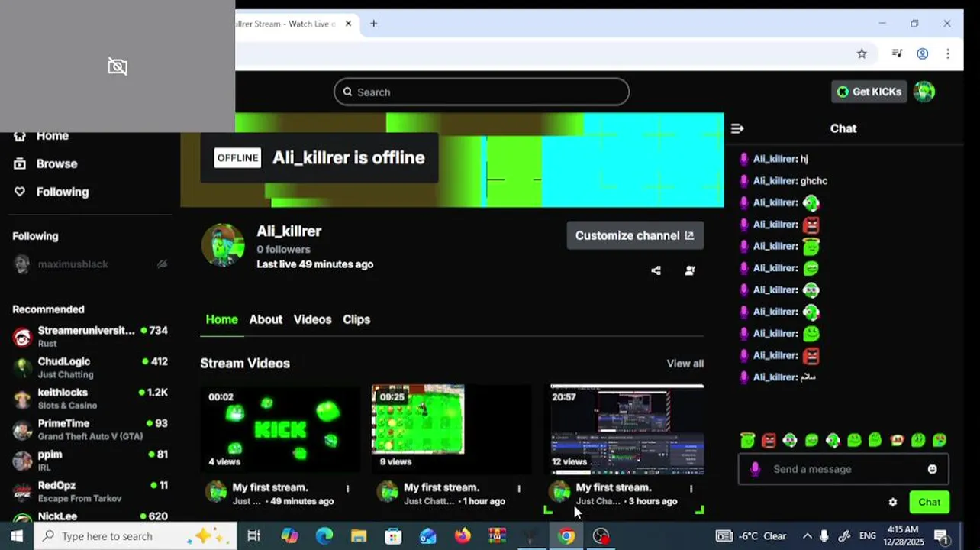
Task: Click Task View icon on taskbar
Action: 254,536
